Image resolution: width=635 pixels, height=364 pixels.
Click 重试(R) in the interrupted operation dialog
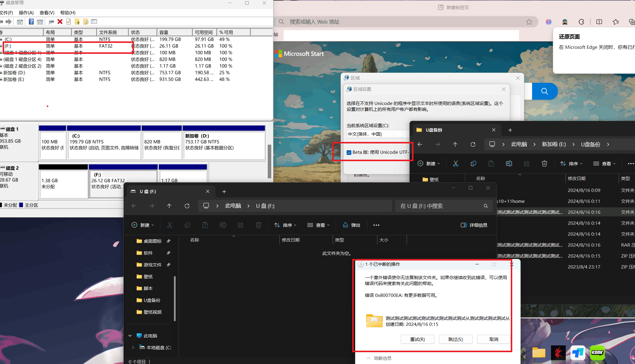coord(417,339)
